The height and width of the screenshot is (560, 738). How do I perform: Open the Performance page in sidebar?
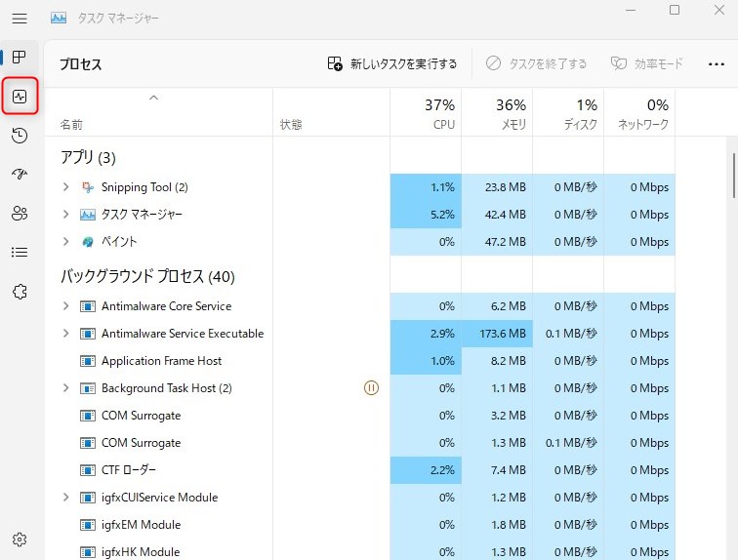[20, 97]
